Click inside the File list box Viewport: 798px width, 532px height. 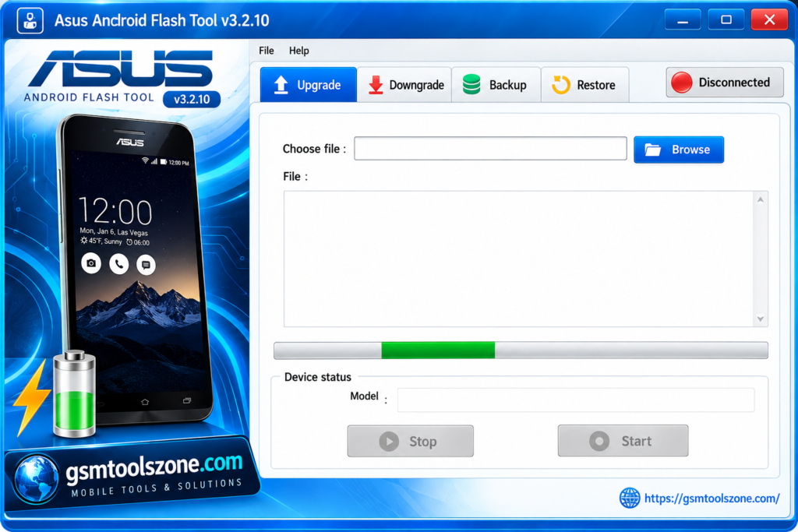coord(519,259)
